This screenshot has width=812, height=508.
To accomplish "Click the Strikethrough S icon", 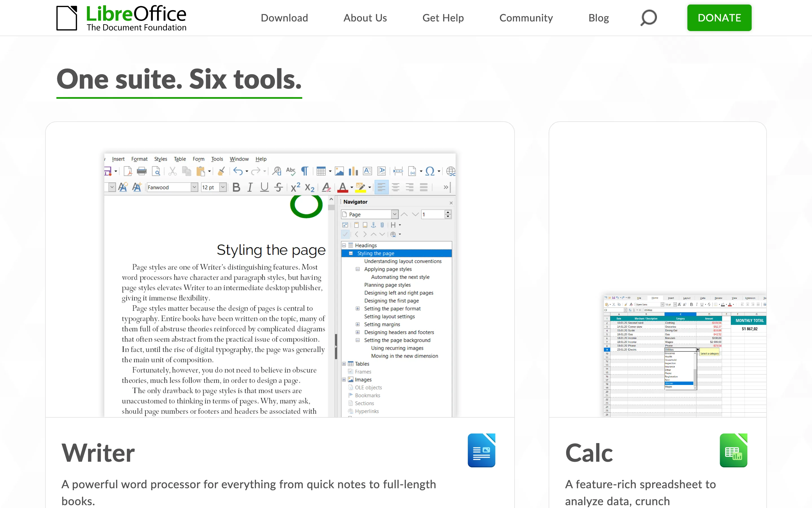I will click(x=279, y=187).
